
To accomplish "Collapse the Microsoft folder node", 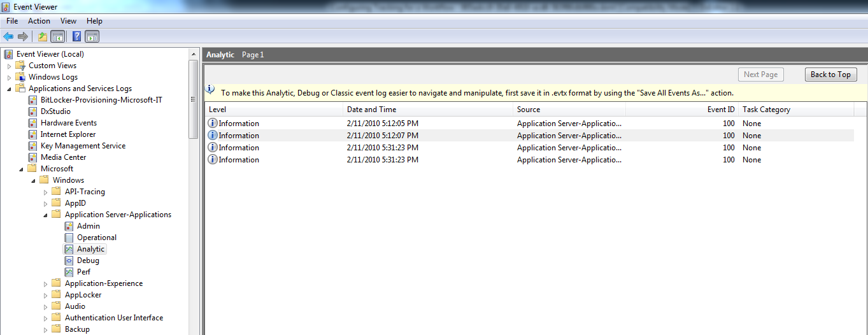I will click(21, 169).
